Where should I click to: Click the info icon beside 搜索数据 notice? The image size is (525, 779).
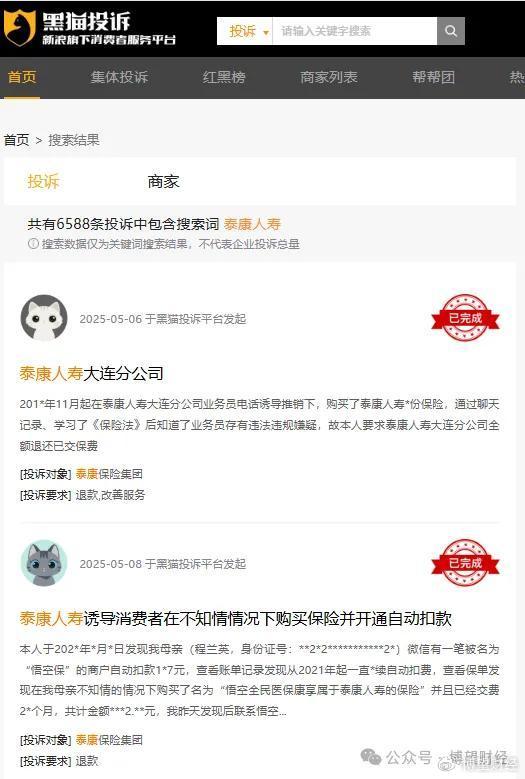tap(33, 243)
